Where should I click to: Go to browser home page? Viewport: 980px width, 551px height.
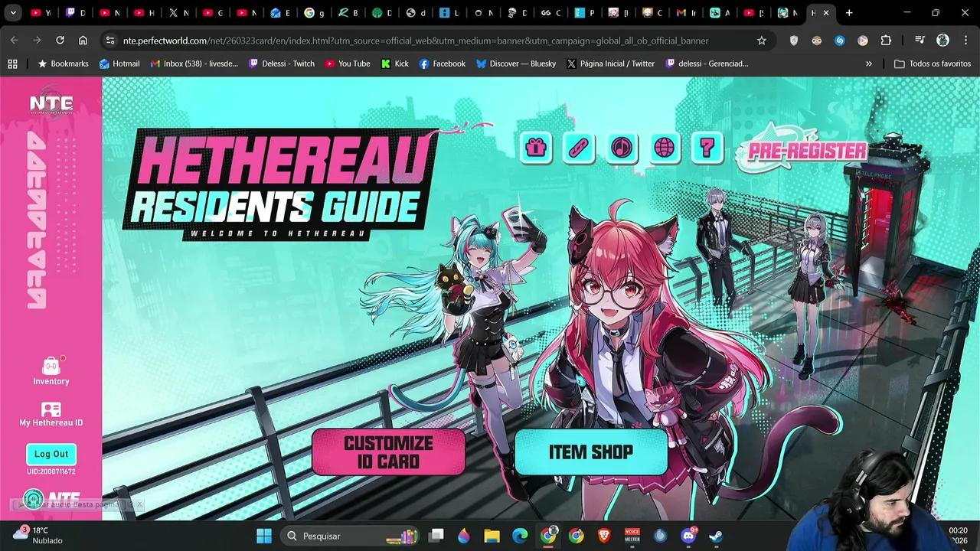pyautogui.click(x=83, y=41)
